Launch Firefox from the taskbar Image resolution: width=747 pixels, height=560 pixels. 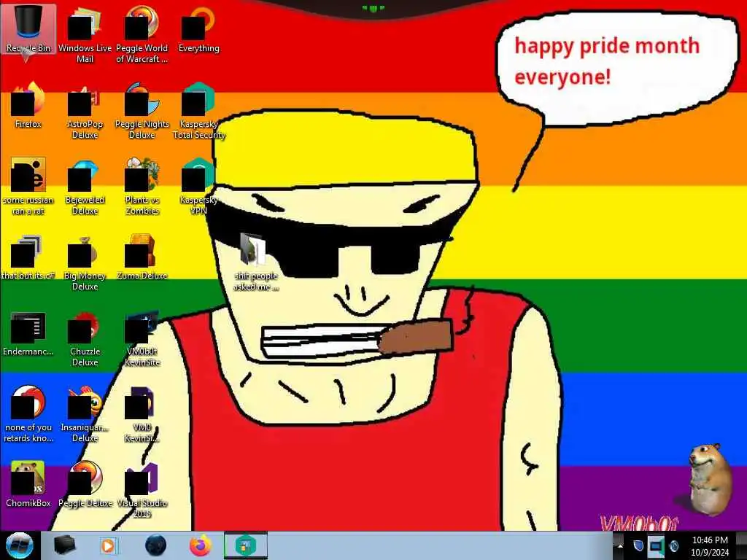[201, 545]
